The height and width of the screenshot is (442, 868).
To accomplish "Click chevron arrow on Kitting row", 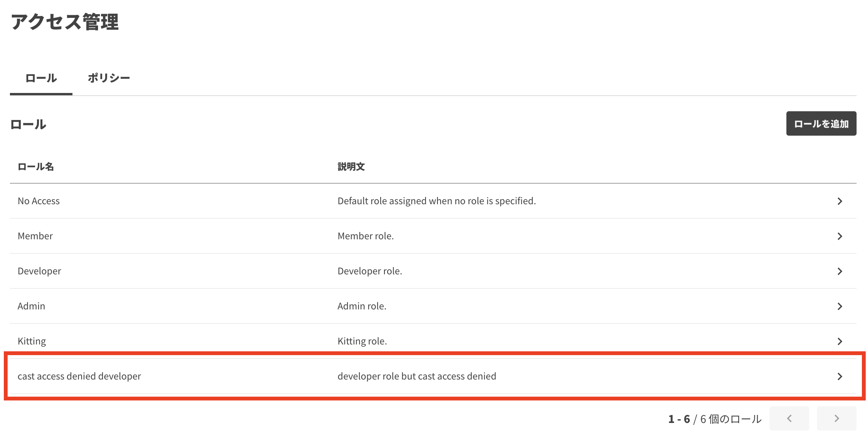I will pyautogui.click(x=839, y=341).
